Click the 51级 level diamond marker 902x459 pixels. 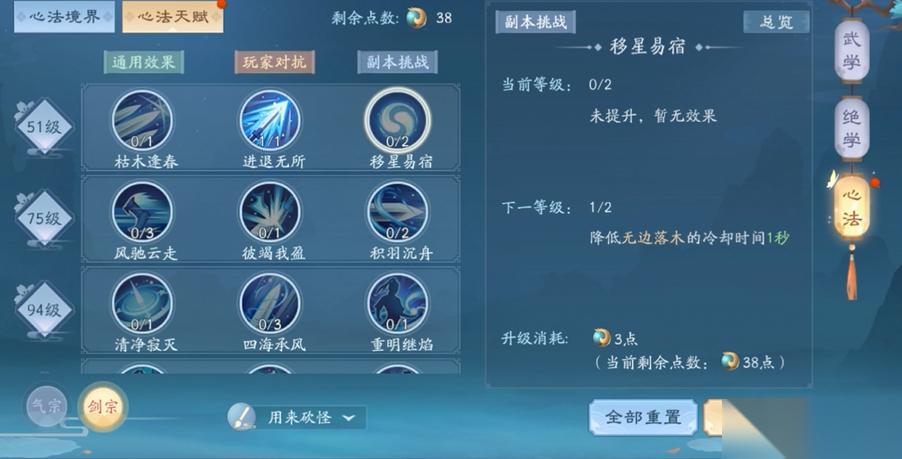pyautogui.click(x=44, y=127)
